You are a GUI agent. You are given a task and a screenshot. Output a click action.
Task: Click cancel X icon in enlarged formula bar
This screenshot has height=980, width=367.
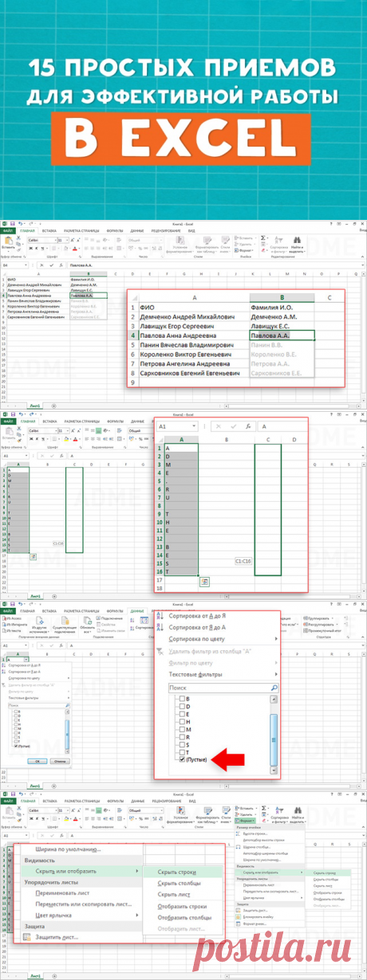(x=219, y=426)
